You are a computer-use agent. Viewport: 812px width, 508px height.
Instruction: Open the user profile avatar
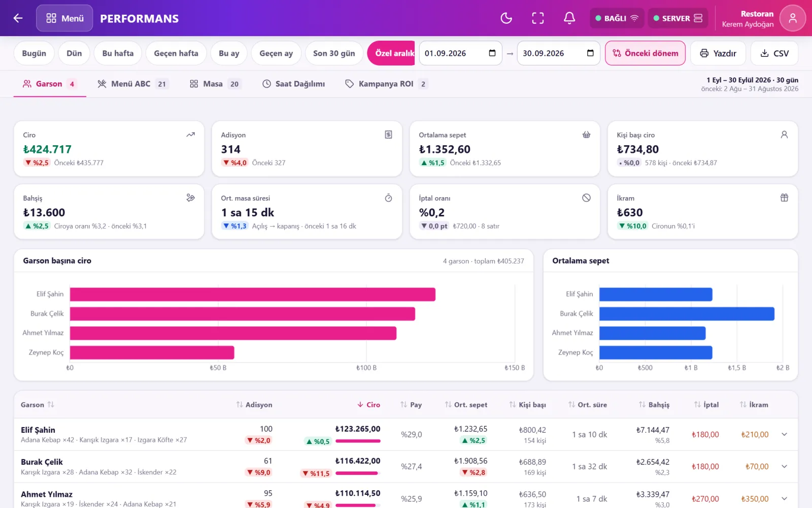pyautogui.click(x=792, y=18)
